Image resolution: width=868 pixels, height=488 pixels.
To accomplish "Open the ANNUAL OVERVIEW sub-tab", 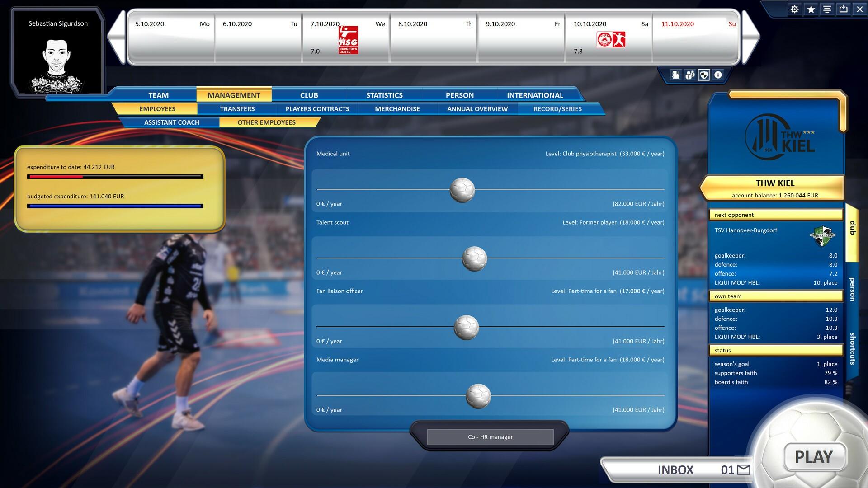I will (x=477, y=109).
